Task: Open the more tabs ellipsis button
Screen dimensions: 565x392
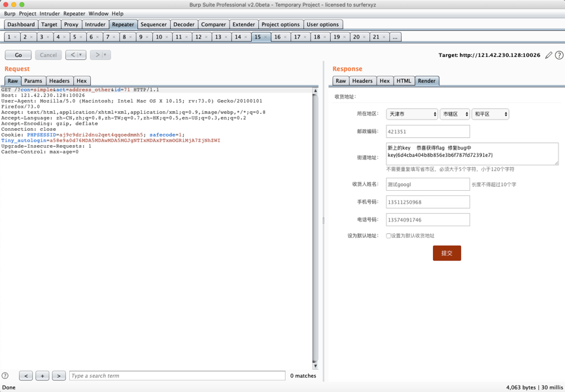Action: point(395,37)
